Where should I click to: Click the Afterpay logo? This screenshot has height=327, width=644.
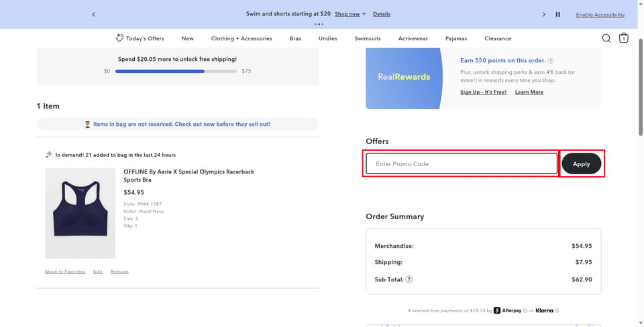click(x=507, y=311)
